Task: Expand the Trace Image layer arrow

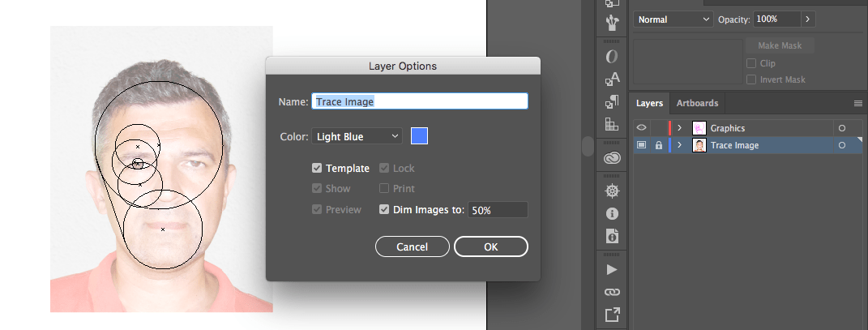Action: (680, 145)
